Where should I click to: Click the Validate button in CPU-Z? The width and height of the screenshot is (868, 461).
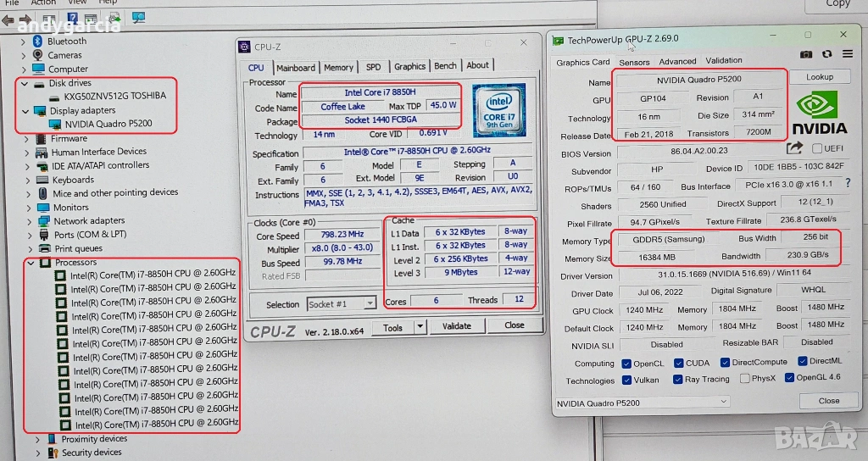point(457,325)
